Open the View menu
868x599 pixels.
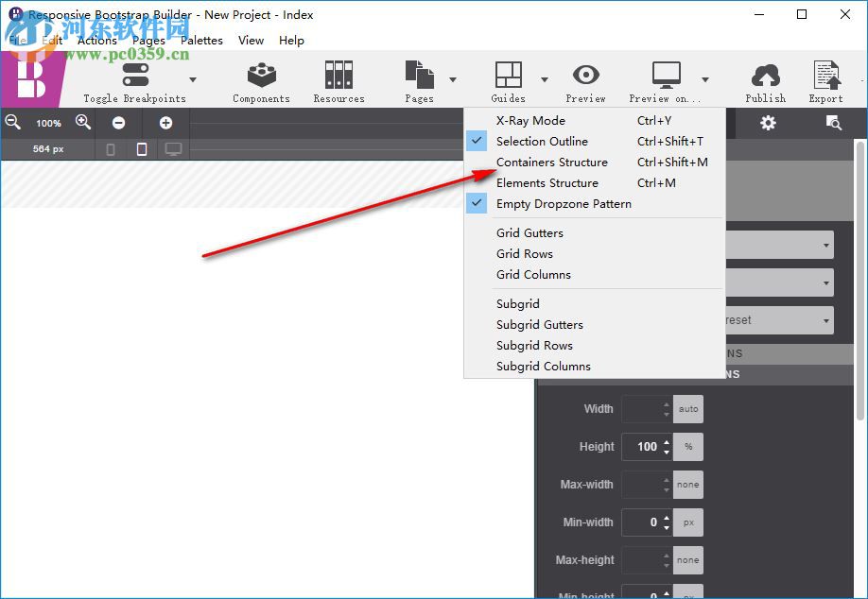point(251,41)
